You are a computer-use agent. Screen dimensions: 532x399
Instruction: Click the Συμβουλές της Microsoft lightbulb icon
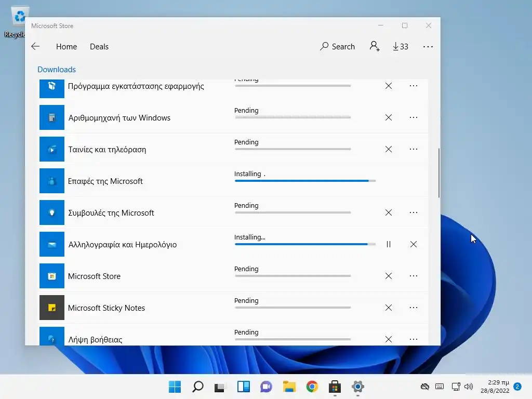tap(52, 212)
